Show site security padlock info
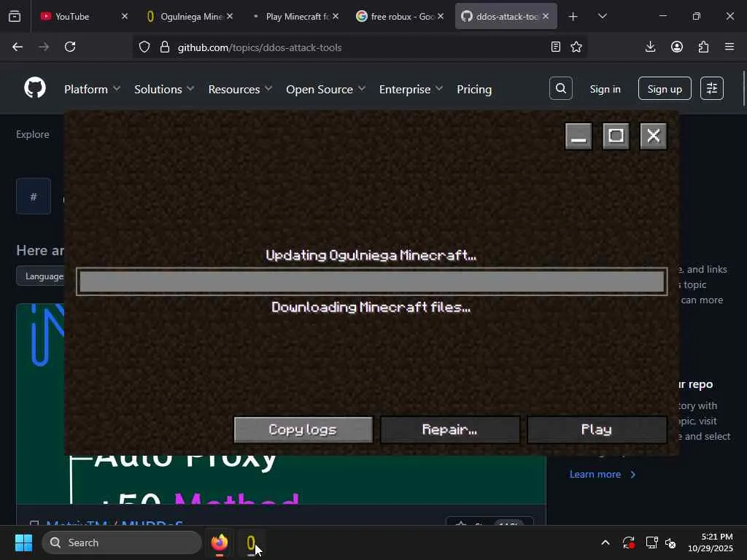 (x=165, y=47)
